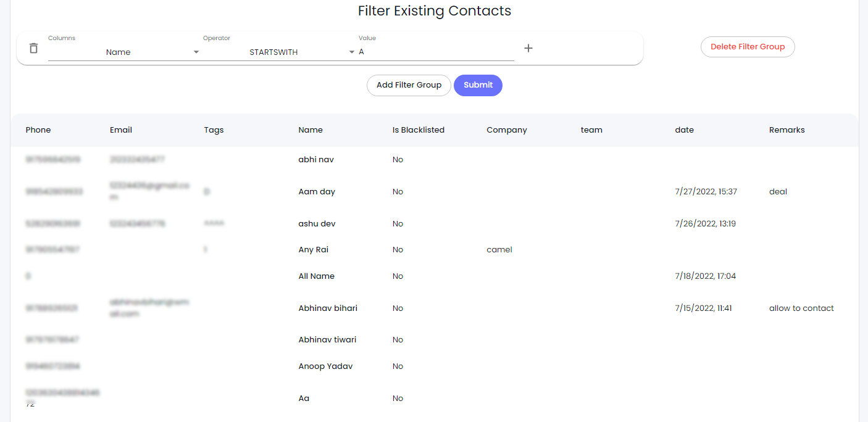Select the Abhinav bihari contact row
The height and width of the screenshot is (422, 868).
pos(328,308)
